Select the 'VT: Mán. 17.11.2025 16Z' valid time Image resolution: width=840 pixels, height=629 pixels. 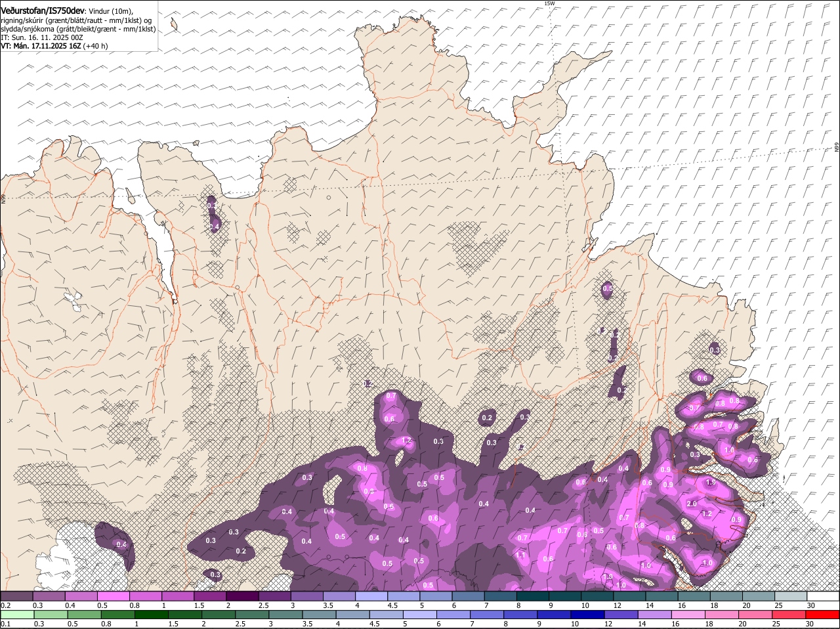point(41,46)
